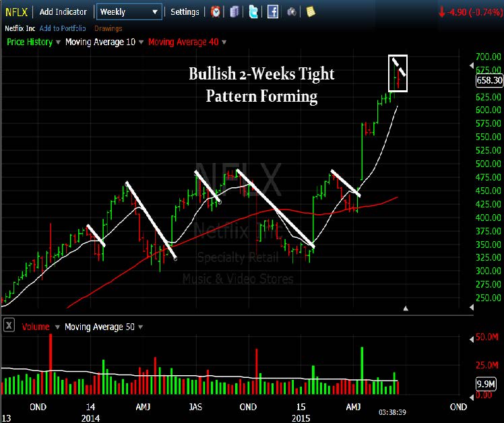504x423 pixels.
Task: Open the price alert alarm clock icon
Action: coord(216,12)
